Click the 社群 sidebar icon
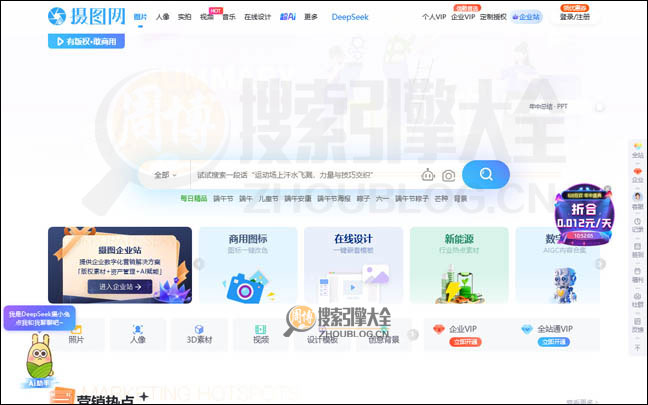This screenshot has height=405, width=648. [x=638, y=300]
